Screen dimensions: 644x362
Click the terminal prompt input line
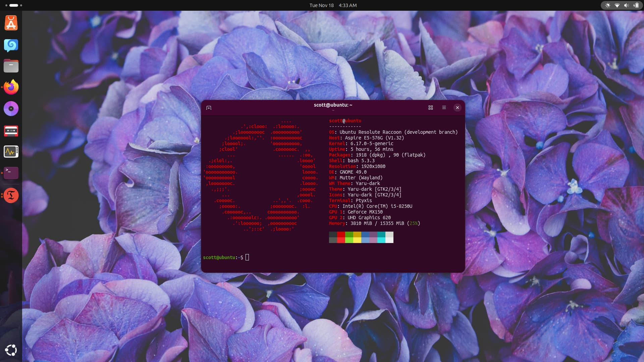click(247, 257)
